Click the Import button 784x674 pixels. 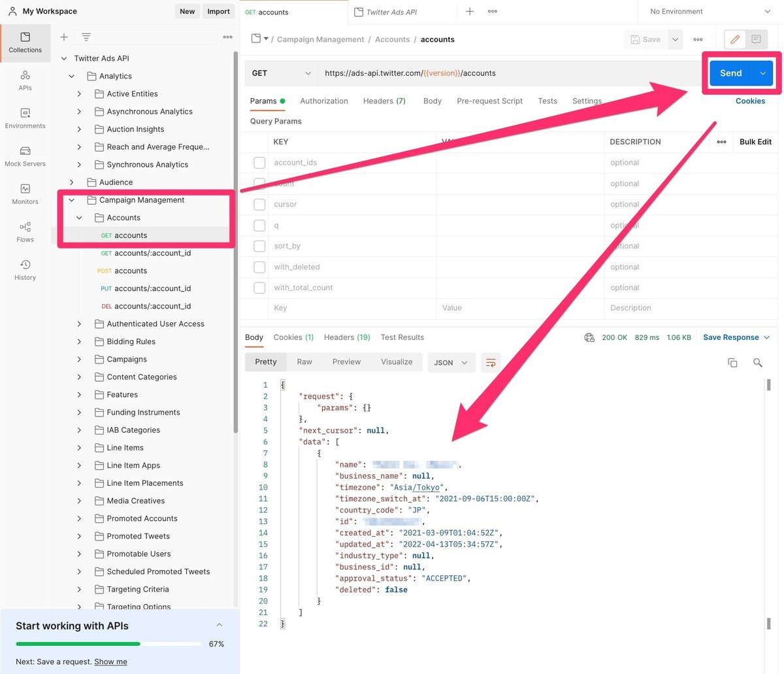pos(218,11)
